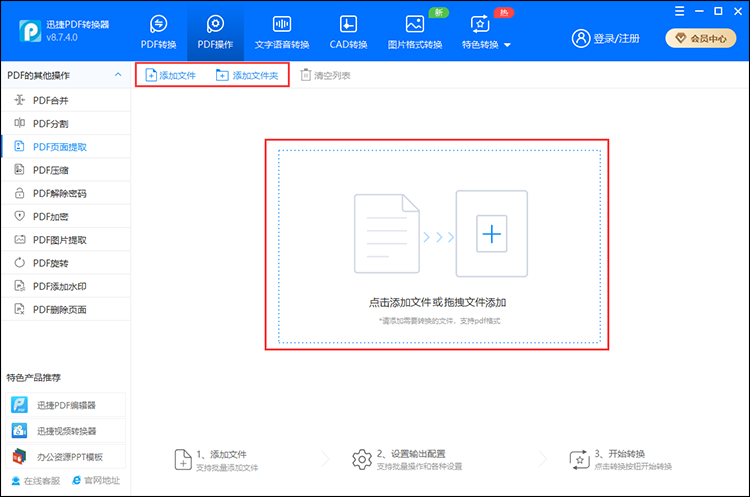Switch to the CAD转换 tab

tap(348, 33)
